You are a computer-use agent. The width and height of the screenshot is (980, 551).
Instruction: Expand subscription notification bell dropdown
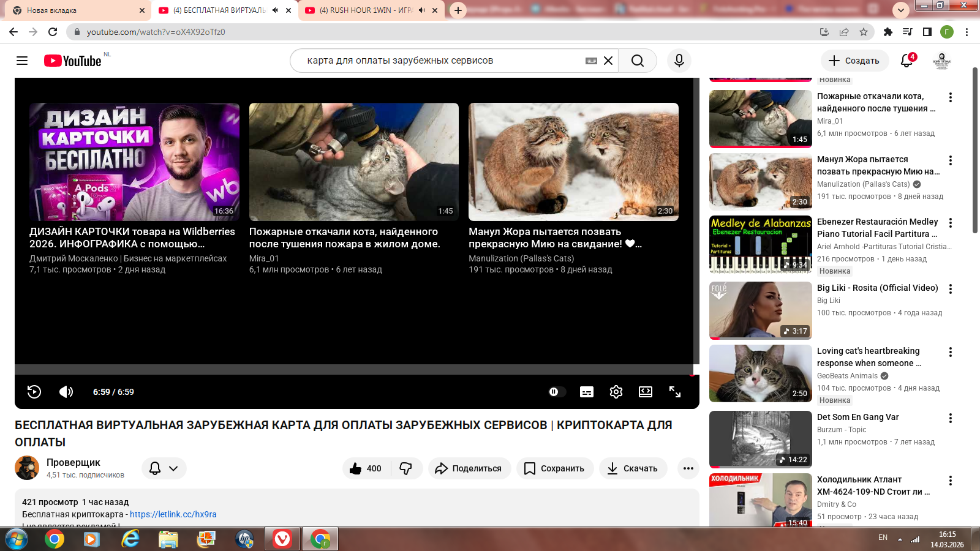tap(164, 468)
